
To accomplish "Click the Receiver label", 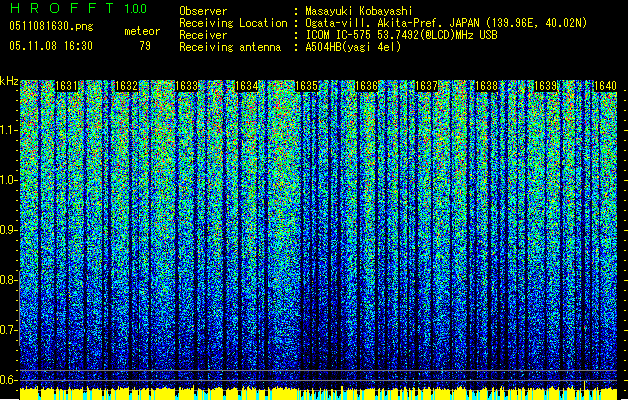I will click(x=203, y=35).
